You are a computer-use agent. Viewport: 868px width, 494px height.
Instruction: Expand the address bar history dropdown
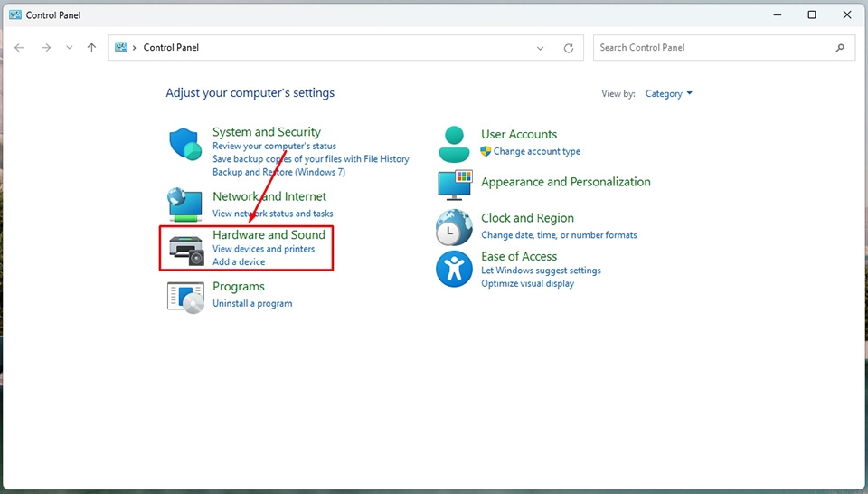click(x=541, y=49)
